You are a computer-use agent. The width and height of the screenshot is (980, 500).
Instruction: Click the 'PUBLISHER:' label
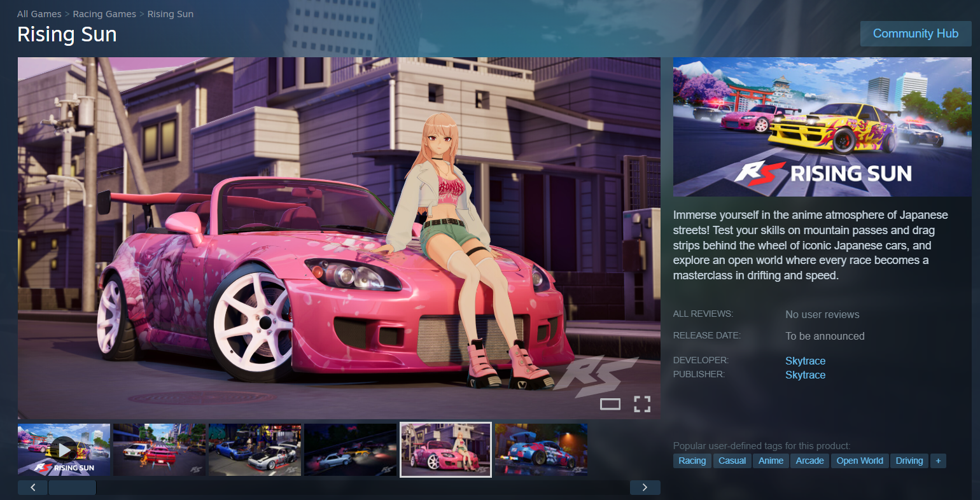tap(699, 374)
